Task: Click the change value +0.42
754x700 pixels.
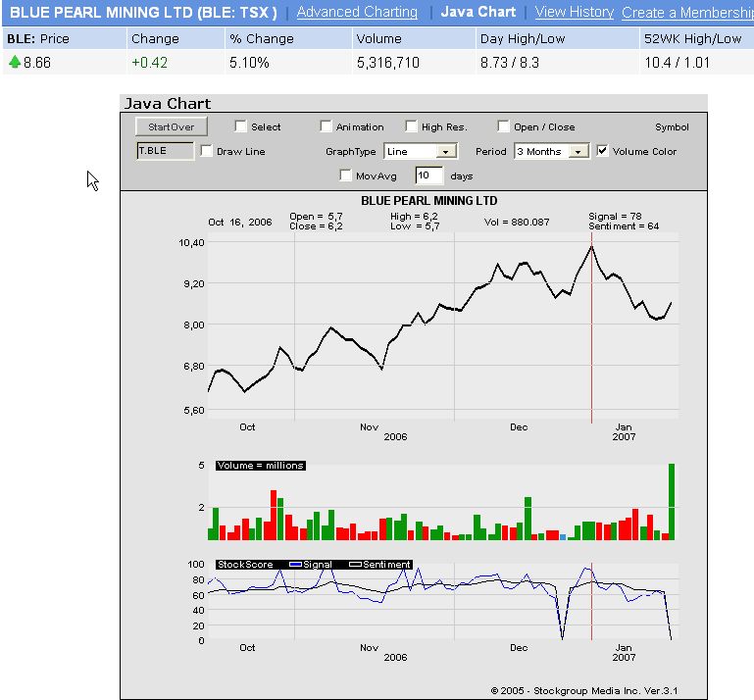Action: (x=150, y=63)
